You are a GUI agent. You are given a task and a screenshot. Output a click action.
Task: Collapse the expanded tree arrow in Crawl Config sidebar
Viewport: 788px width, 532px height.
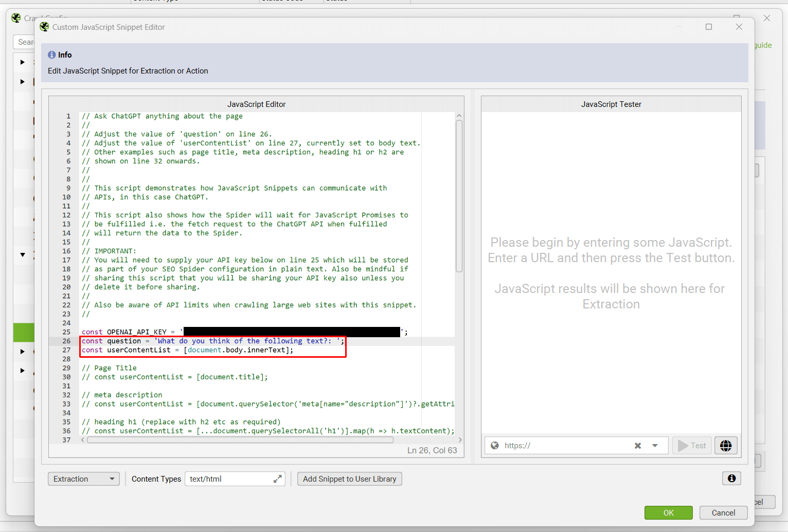pyautogui.click(x=23, y=254)
